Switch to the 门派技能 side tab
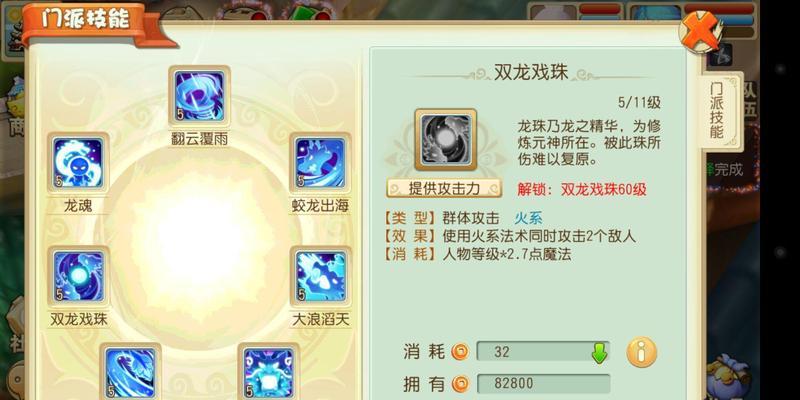The width and height of the screenshot is (800, 400). coord(717,111)
